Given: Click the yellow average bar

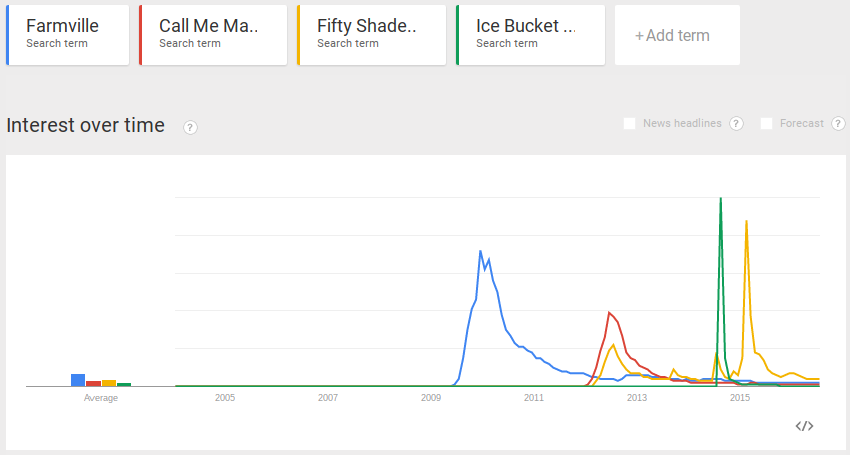Looking at the screenshot, I should click(109, 383).
